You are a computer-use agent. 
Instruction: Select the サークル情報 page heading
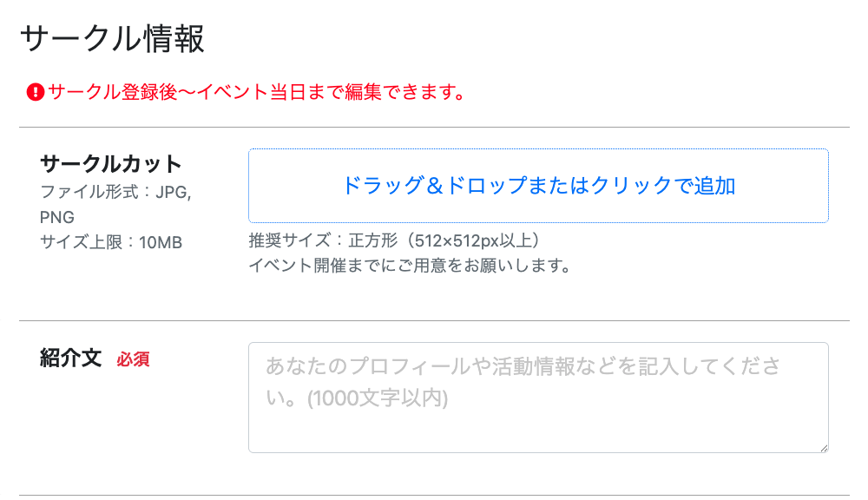[x=112, y=39]
